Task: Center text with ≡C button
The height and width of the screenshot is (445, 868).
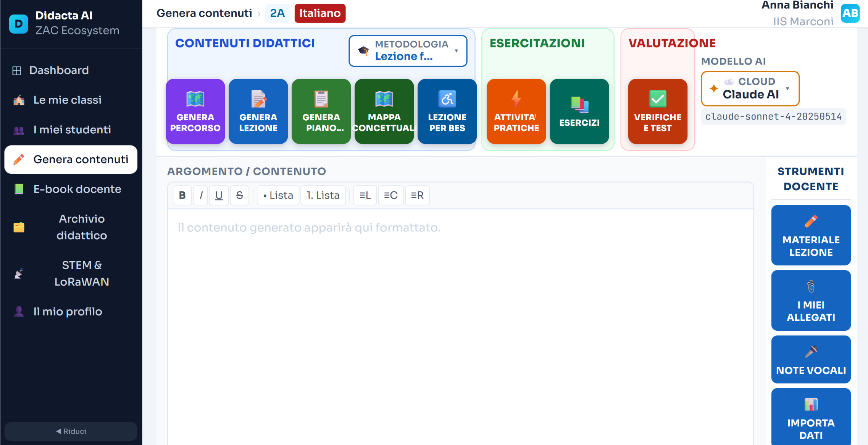Action: pos(391,195)
